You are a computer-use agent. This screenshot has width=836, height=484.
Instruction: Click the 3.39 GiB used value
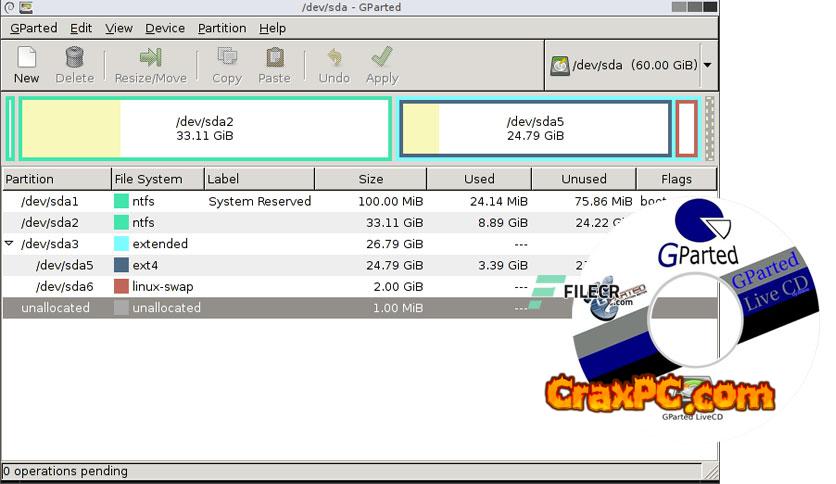503,265
